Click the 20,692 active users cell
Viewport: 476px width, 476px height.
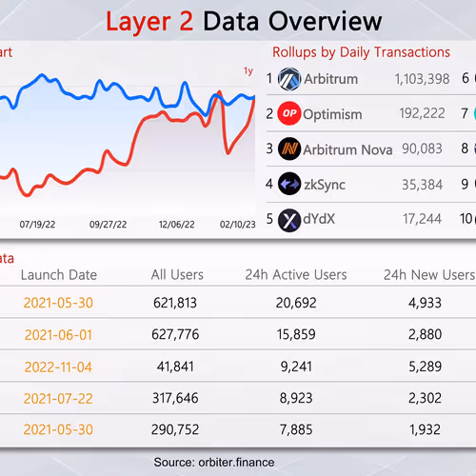296,303
